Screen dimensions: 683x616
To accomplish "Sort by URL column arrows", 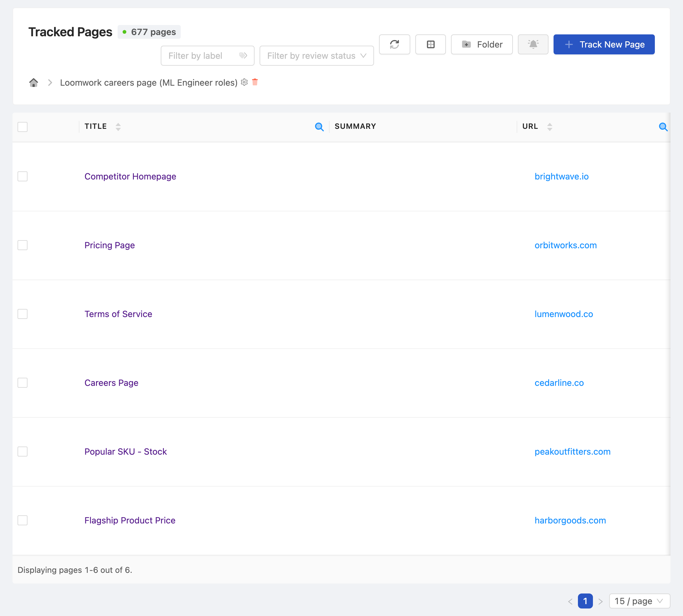I will [x=550, y=127].
